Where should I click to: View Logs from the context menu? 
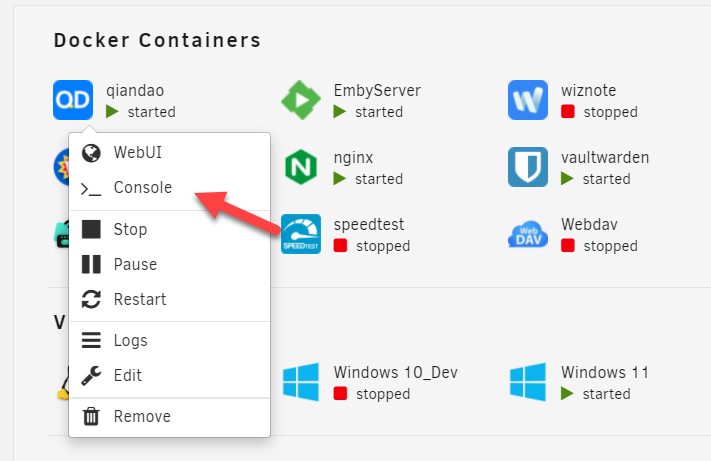pyautogui.click(x=130, y=340)
